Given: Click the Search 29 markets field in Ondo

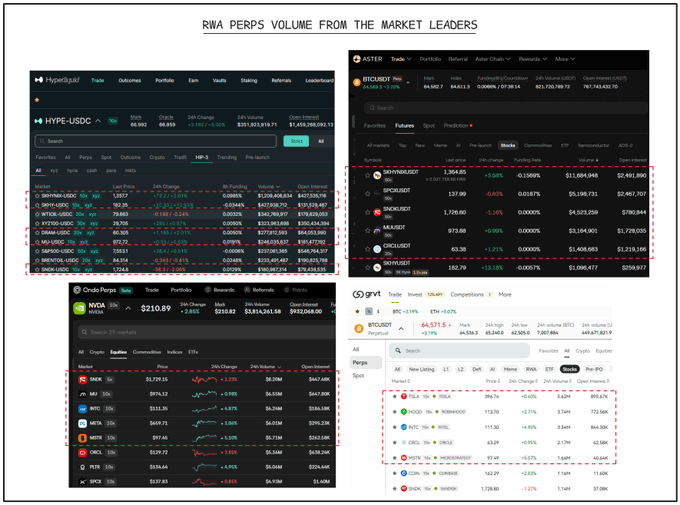Looking at the screenshot, I should tap(206, 332).
